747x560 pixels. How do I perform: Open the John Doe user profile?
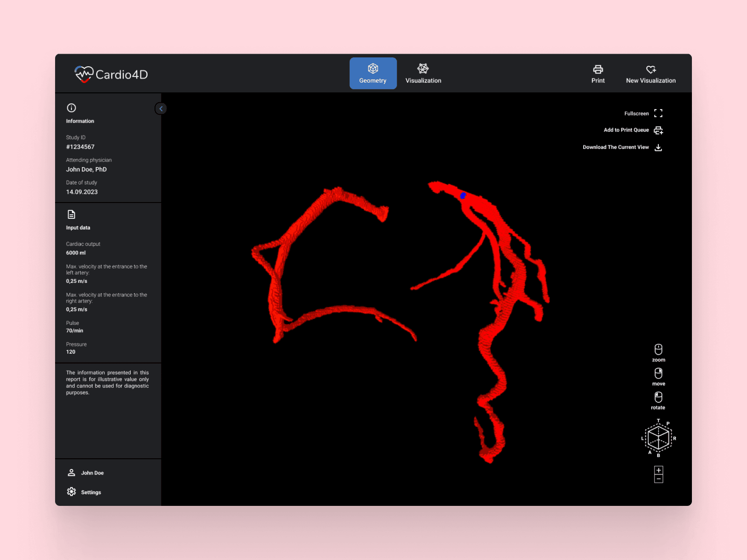click(x=85, y=473)
